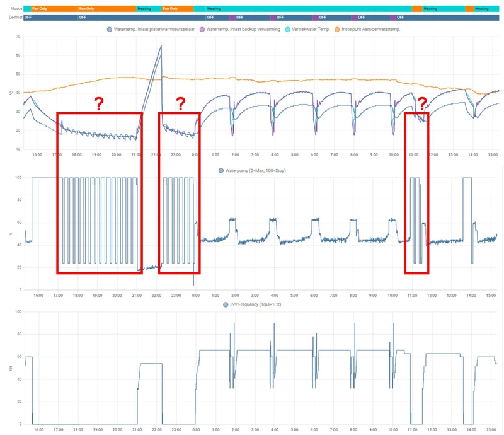Select the first orange Fan Only segment

click(x=55, y=9)
